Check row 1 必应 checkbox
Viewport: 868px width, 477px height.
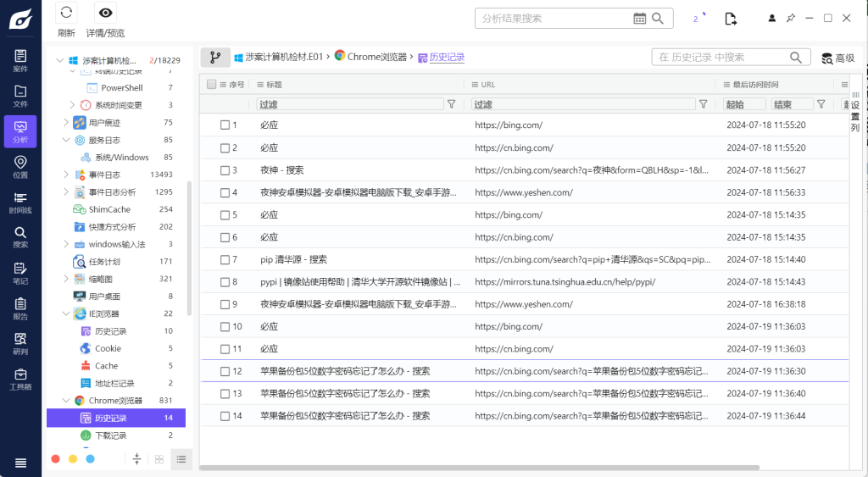pyautogui.click(x=225, y=125)
